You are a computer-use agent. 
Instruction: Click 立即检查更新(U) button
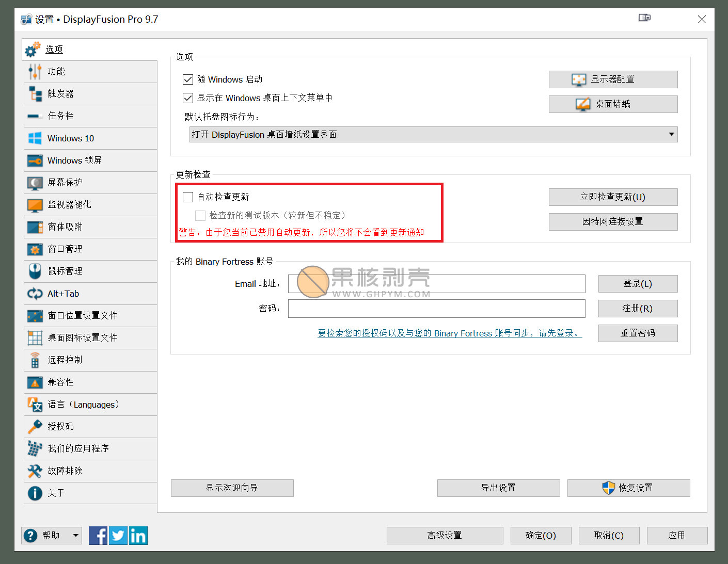[x=613, y=197]
